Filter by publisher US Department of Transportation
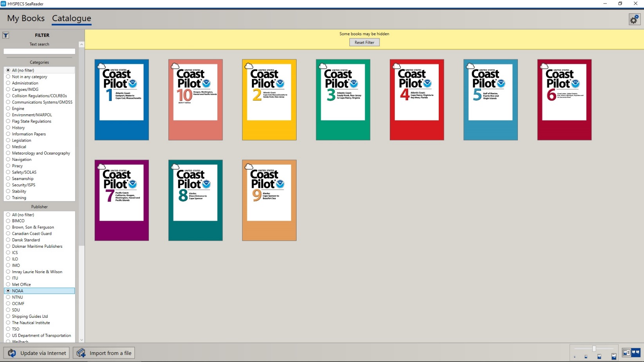The image size is (644, 362). (x=39, y=336)
